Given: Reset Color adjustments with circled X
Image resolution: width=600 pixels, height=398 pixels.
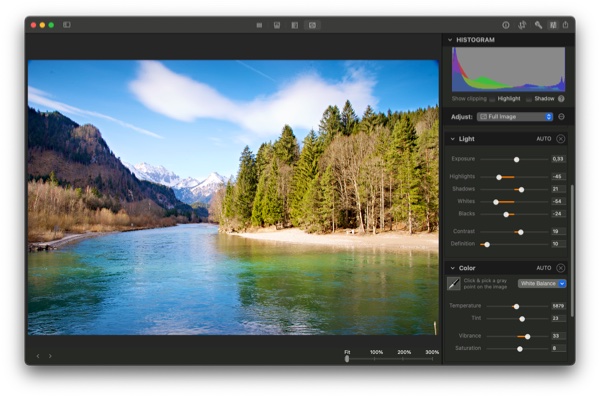Looking at the screenshot, I should (561, 268).
